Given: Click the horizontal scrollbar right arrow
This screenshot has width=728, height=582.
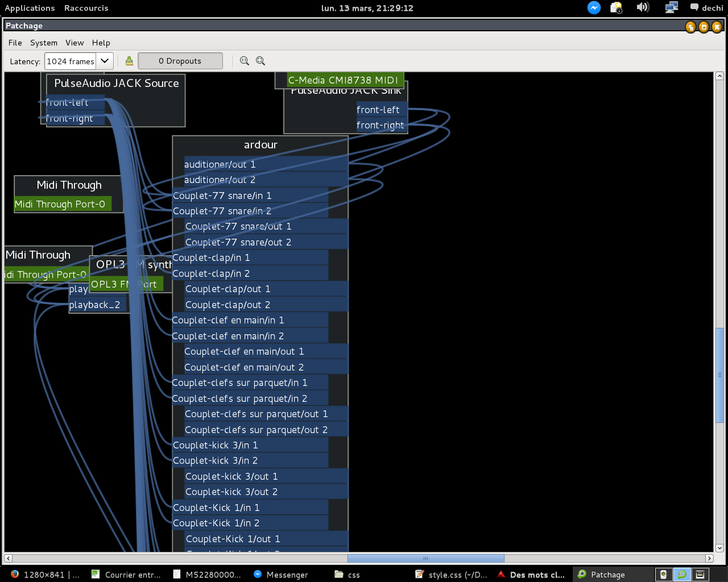Looking at the screenshot, I should pyautogui.click(x=709, y=558).
